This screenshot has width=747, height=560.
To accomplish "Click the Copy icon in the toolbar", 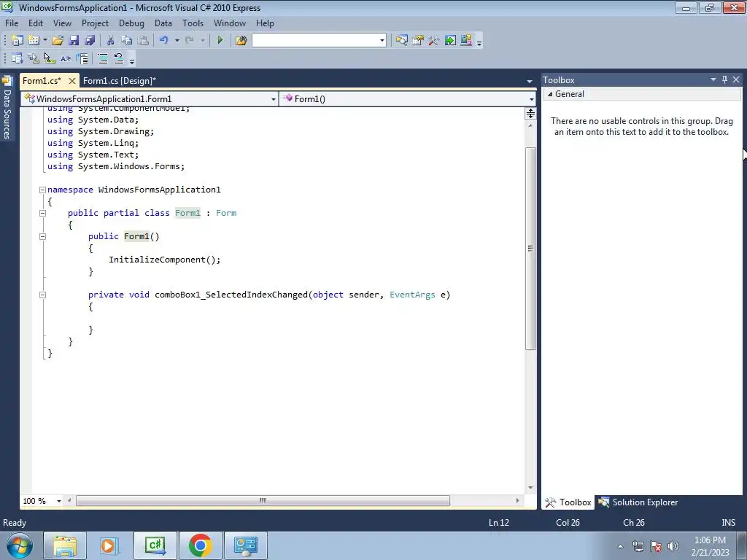I will click(x=126, y=41).
